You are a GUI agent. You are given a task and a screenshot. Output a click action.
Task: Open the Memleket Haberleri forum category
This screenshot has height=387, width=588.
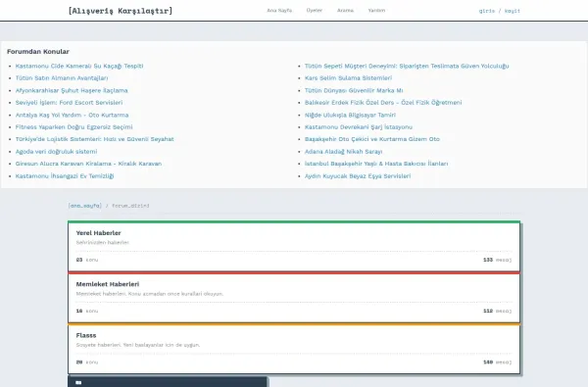coord(108,284)
